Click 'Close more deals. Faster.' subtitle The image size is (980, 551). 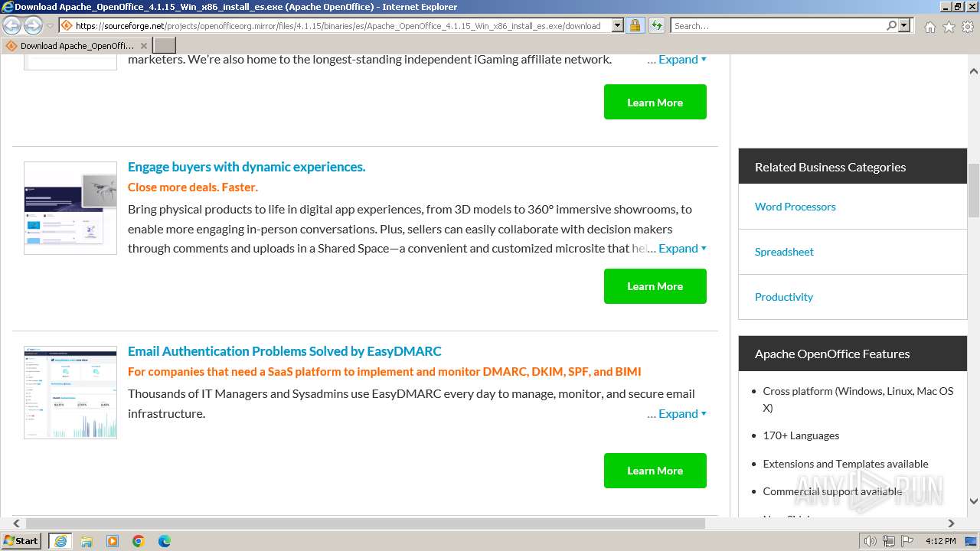click(193, 187)
